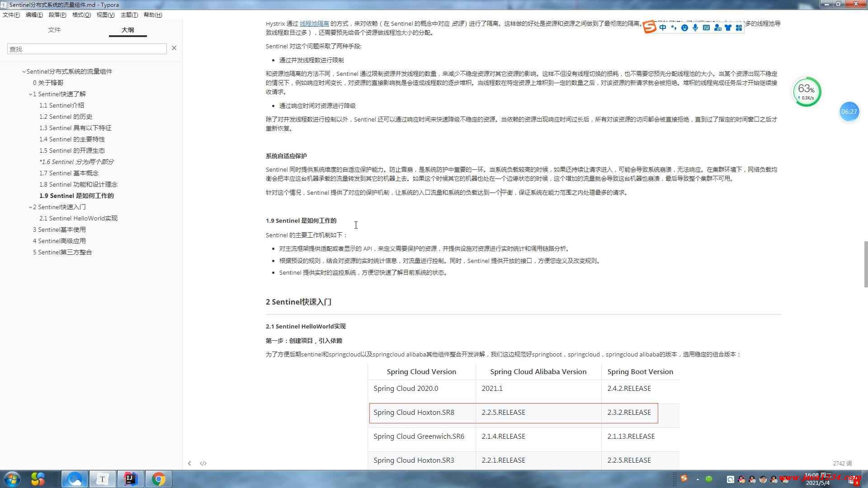
Task: Open the Windows Start menu orb
Action: click(12, 479)
